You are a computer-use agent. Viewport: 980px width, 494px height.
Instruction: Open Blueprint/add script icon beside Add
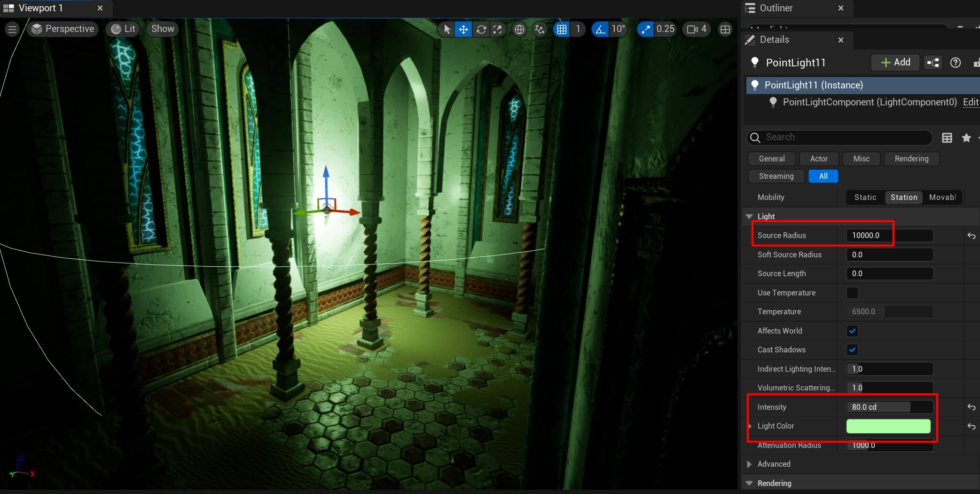(x=933, y=63)
